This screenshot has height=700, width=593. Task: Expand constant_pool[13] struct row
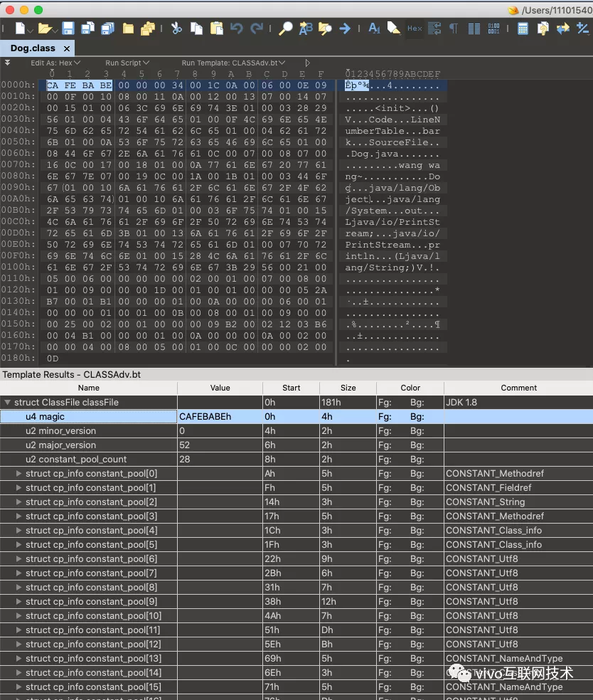[18, 659]
